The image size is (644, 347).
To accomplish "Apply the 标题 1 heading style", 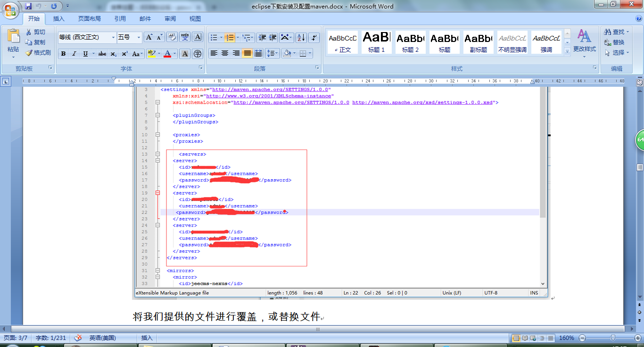I will point(377,42).
